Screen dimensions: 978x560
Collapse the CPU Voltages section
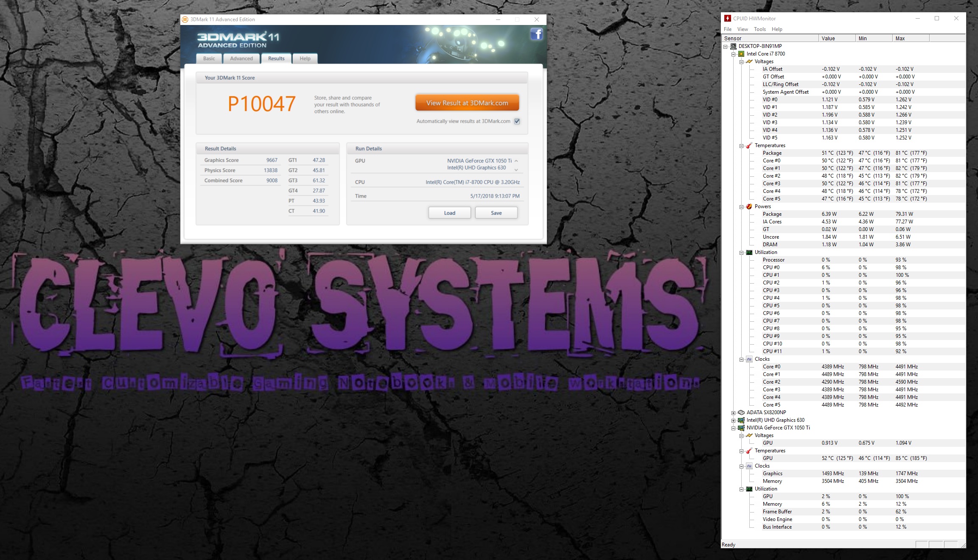click(x=741, y=62)
